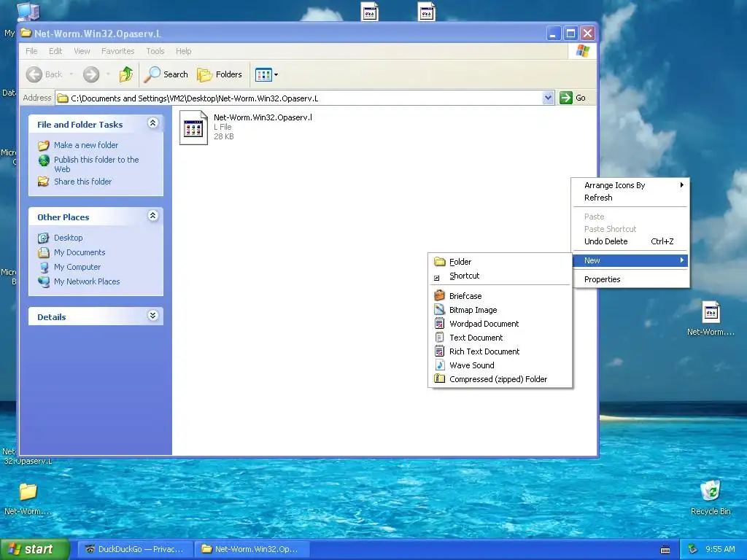Viewport: 747px width, 560px height.
Task: Expand the Address bar dropdown
Action: (x=548, y=98)
